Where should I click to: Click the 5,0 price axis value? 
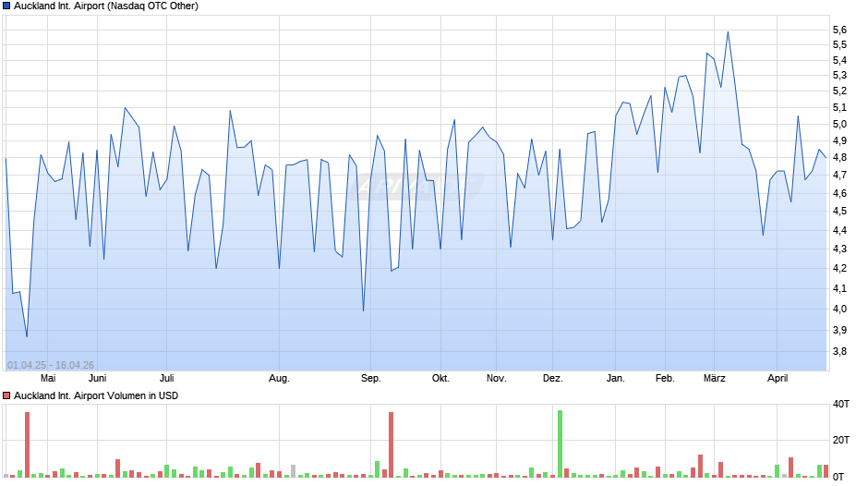tap(839, 124)
